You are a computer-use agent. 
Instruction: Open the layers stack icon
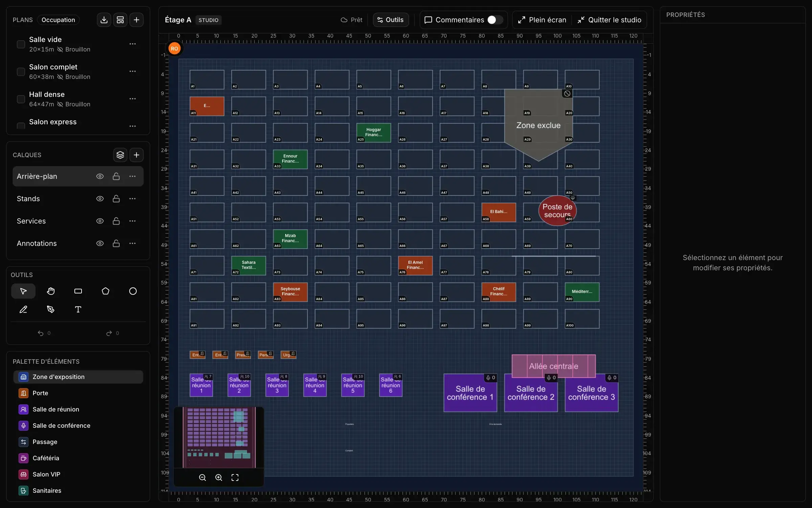pos(120,155)
